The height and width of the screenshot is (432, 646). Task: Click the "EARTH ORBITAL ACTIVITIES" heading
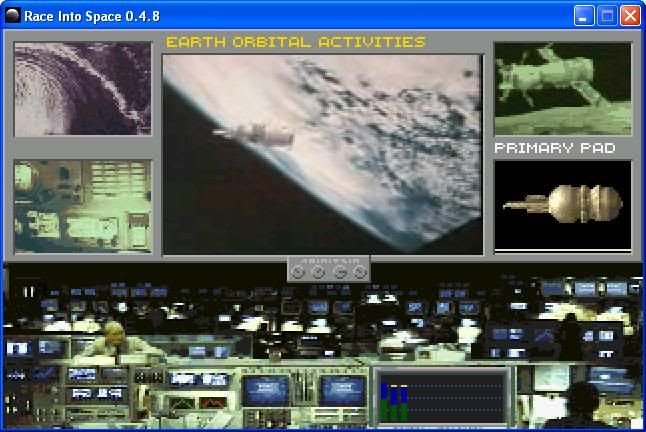[295, 42]
